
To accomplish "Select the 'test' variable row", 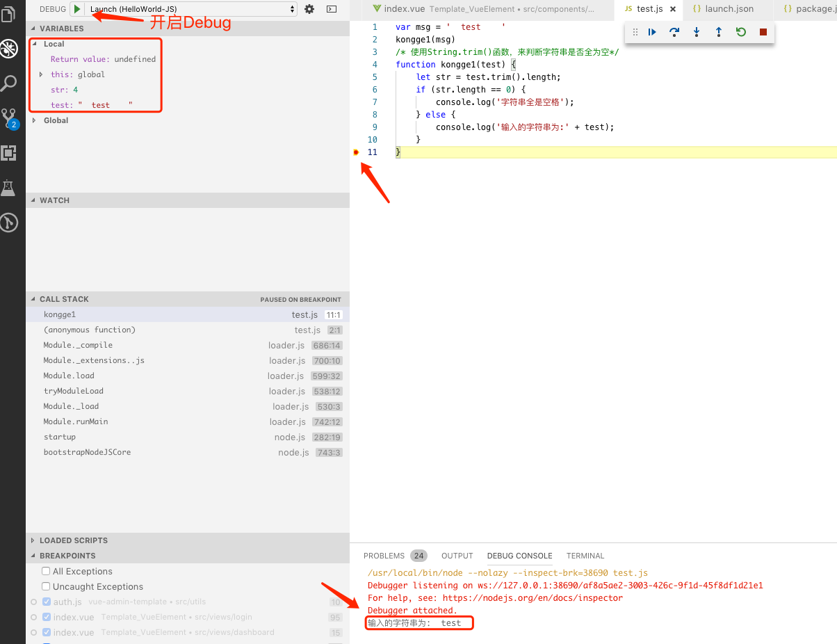I will tap(187, 105).
